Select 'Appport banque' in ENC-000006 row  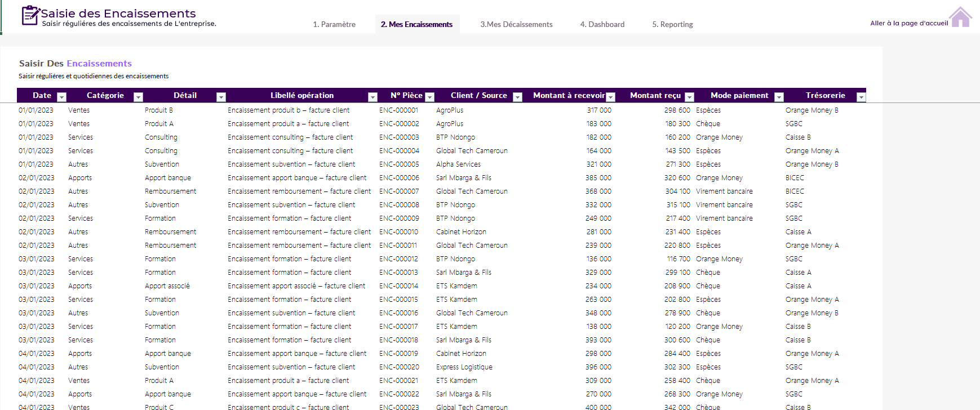(x=168, y=178)
